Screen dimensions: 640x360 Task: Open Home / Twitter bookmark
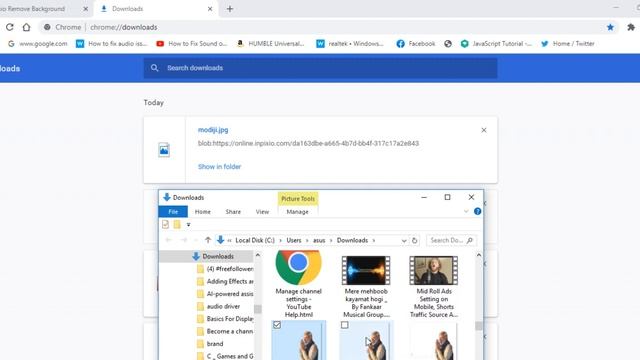click(567, 44)
